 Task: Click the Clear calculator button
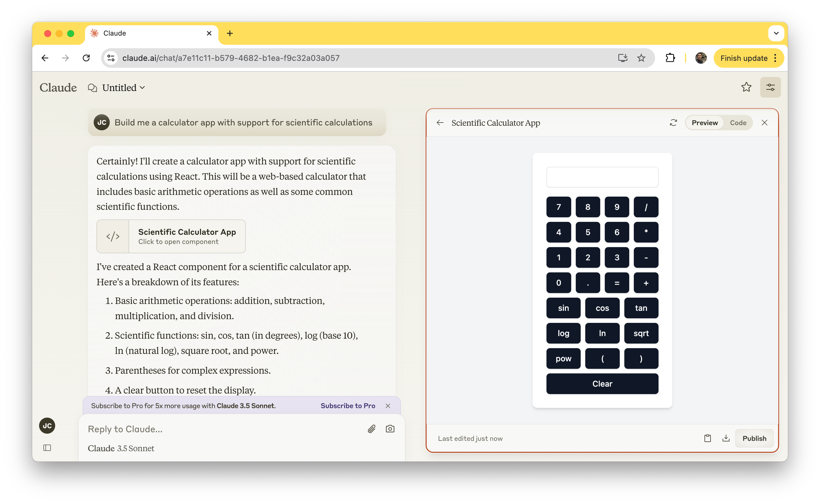tap(602, 384)
